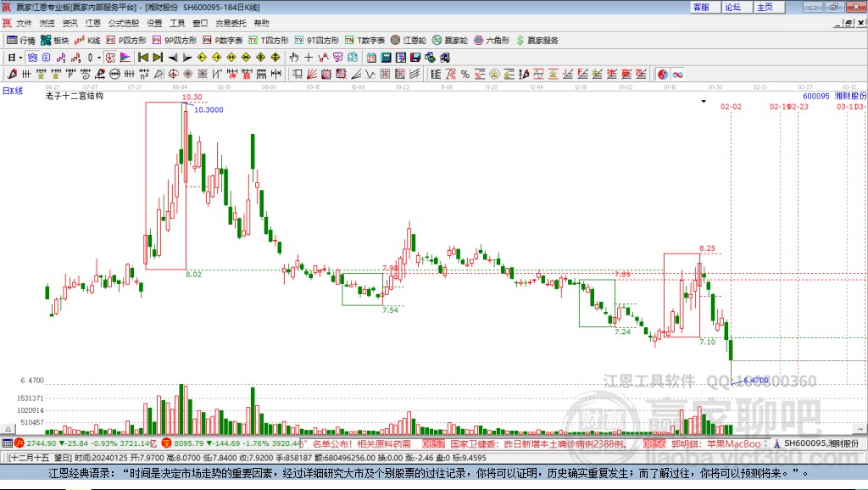
Task: Select the hand pan tool
Action: 294,58
